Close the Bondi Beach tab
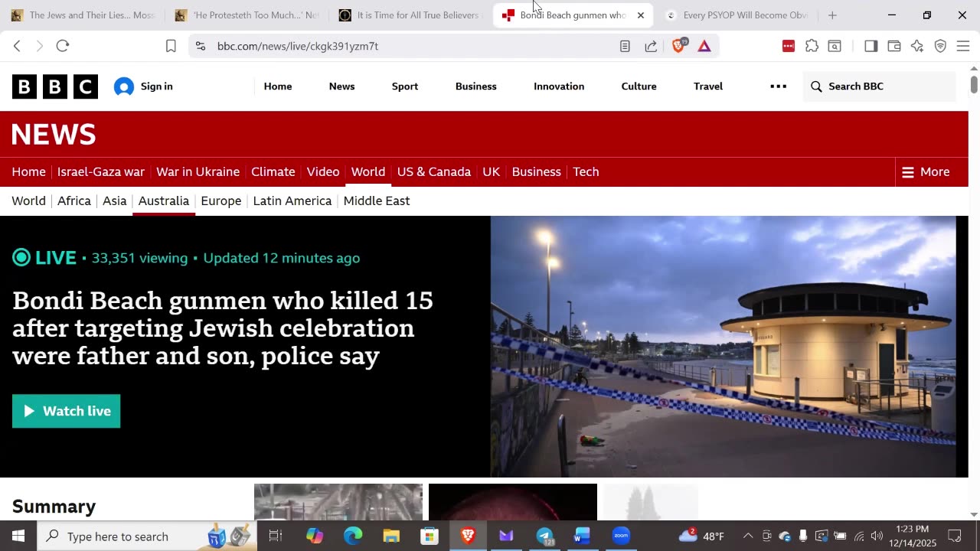 641,15
